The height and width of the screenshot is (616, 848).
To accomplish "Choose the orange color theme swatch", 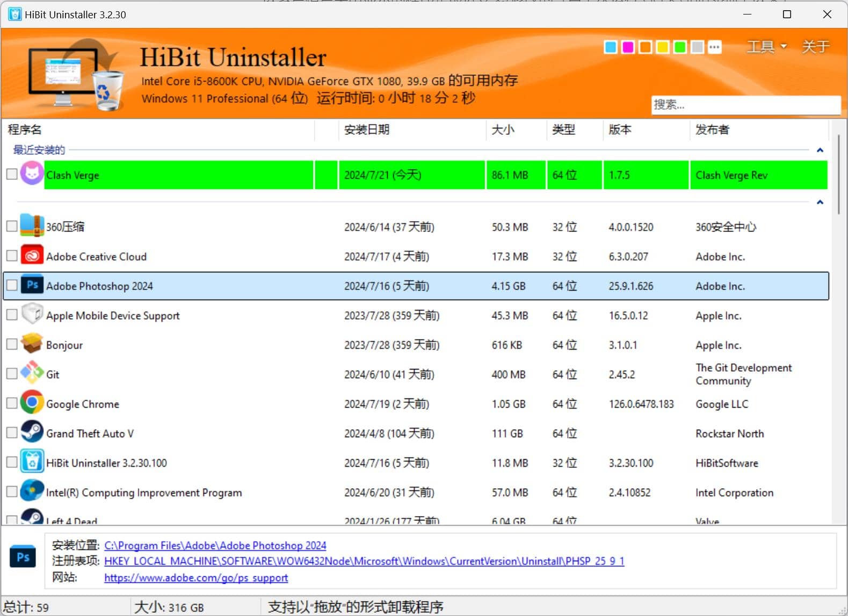I will click(646, 47).
